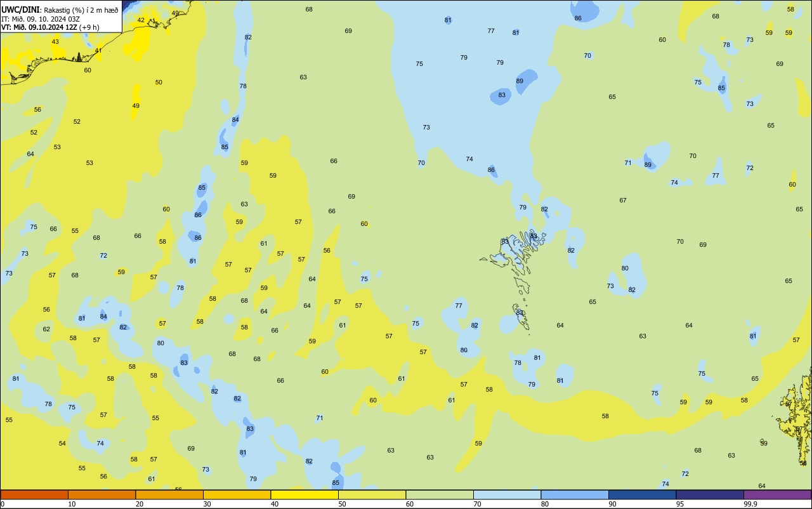The image size is (812, 509).
Task: Click the medium blue 80–90 legend swatch
Action: pyautogui.click(x=575, y=494)
